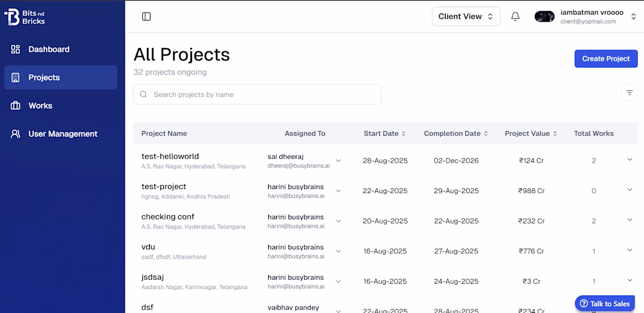Click the 20-Aug-2025 start date
Viewport: 644px width, 313px height.
(385, 221)
